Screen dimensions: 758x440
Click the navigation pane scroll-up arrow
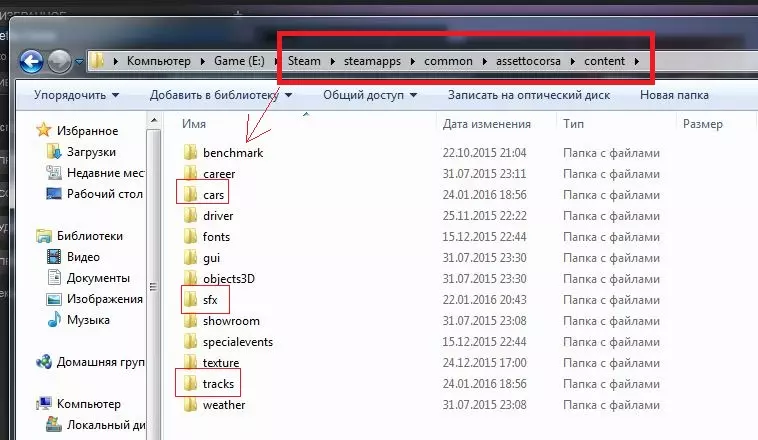[x=154, y=120]
